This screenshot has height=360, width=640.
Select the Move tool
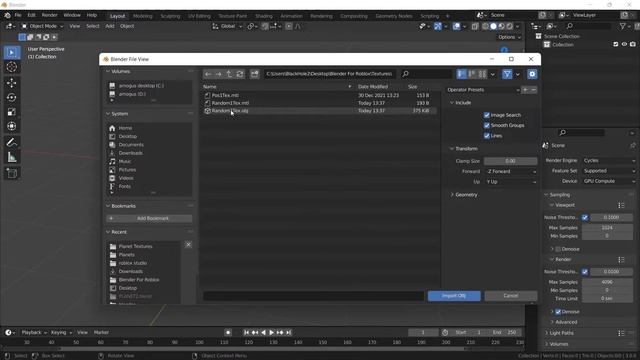12,83
